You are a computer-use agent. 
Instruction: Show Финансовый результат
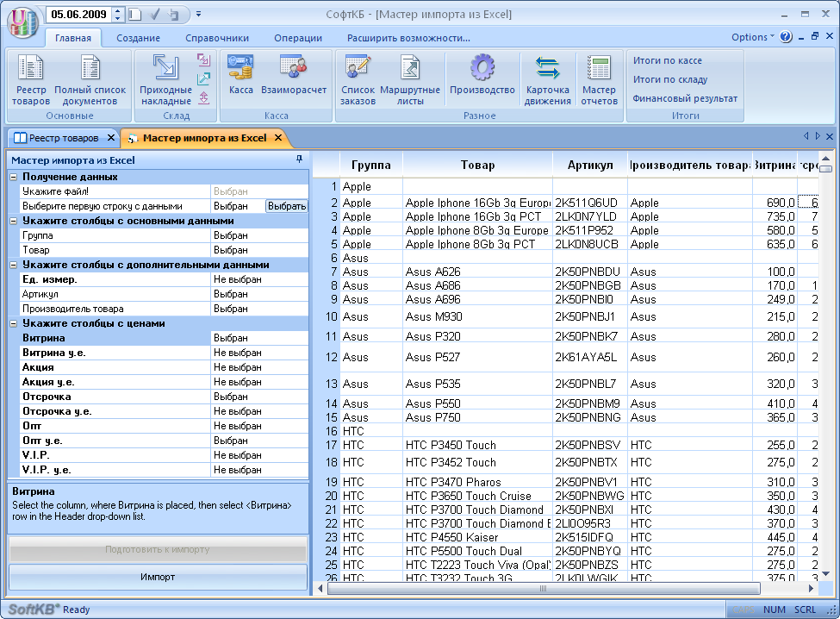coord(685,98)
